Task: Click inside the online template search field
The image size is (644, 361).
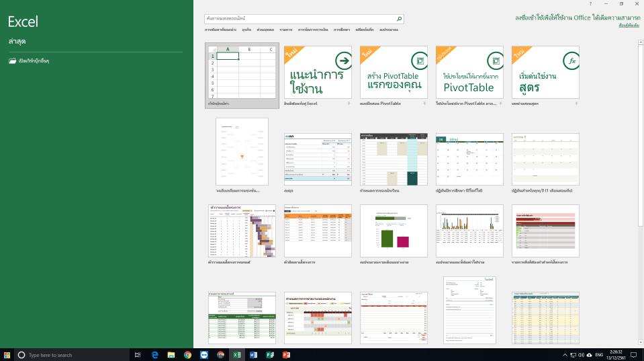Action: pos(300,19)
